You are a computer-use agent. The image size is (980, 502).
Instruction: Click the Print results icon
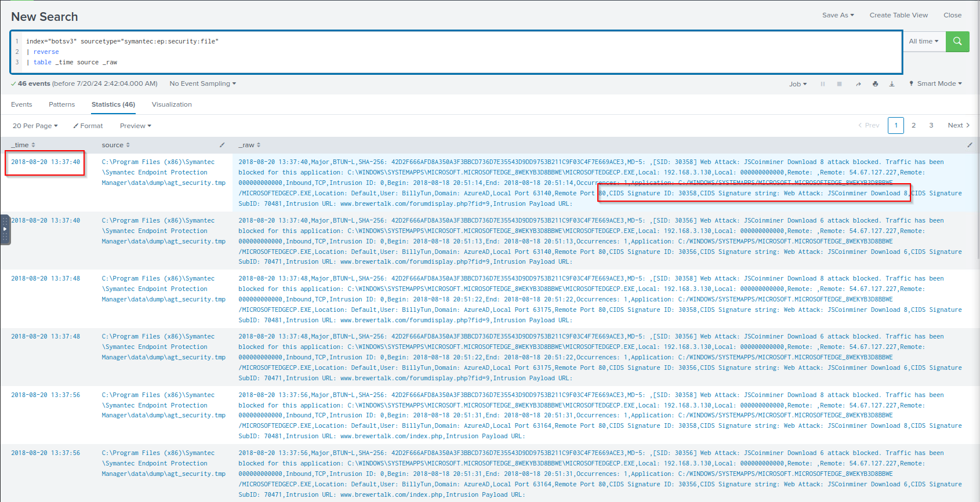pos(875,84)
